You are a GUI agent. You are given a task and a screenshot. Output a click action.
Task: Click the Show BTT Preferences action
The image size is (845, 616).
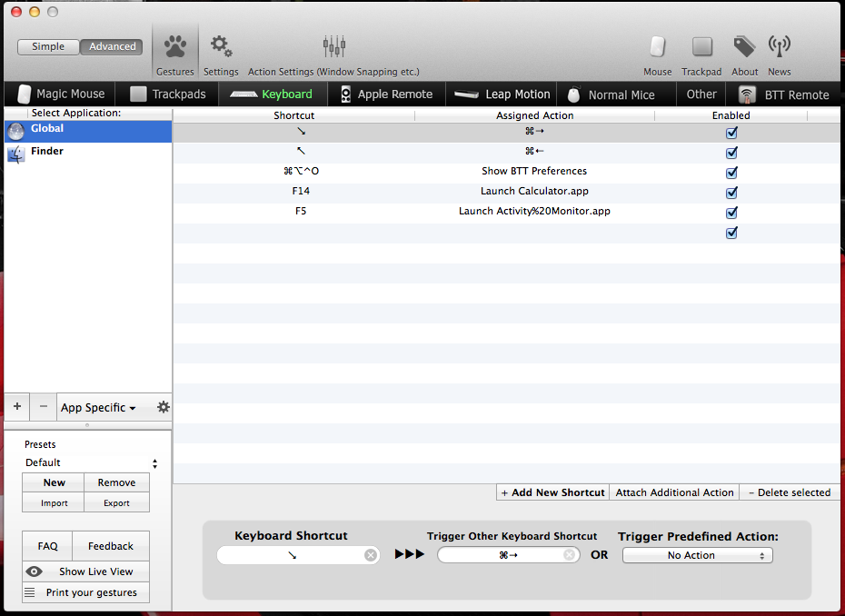click(534, 171)
